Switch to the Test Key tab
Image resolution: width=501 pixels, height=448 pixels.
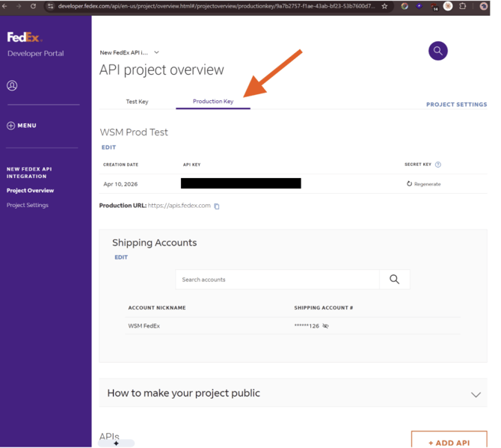pos(137,102)
